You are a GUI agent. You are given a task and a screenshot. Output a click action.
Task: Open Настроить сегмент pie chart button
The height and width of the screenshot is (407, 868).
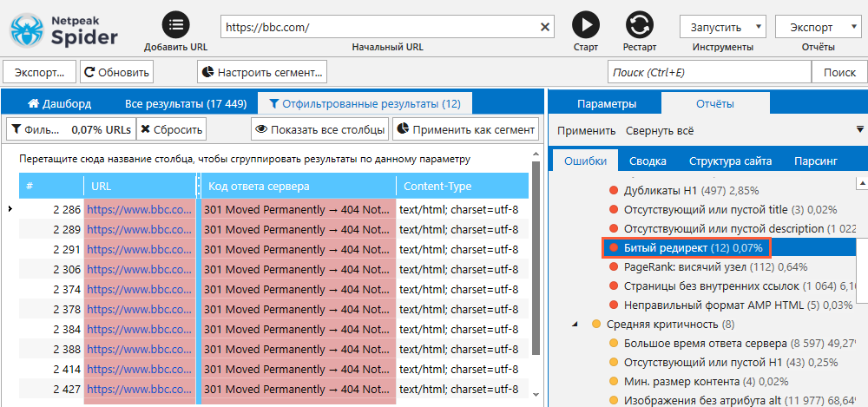[x=262, y=72]
